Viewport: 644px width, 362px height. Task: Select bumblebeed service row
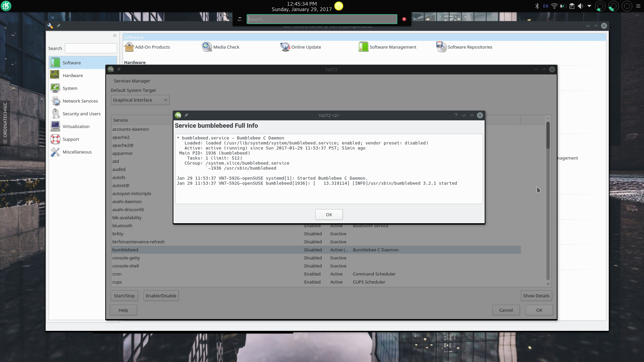pos(316,250)
